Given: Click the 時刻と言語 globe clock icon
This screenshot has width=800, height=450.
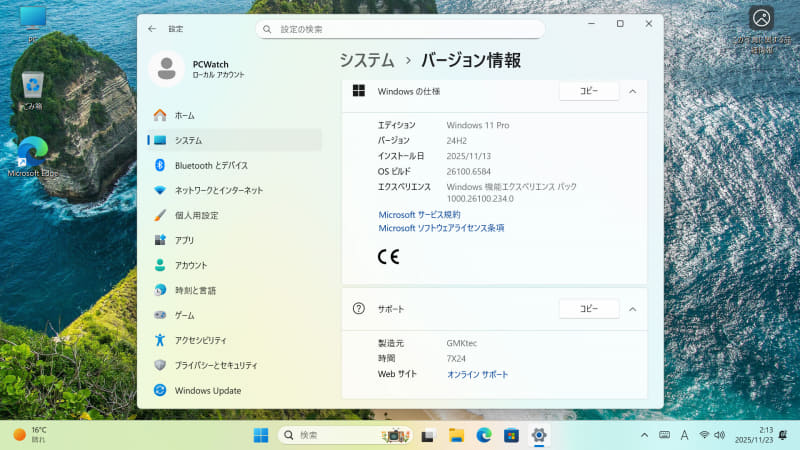Looking at the screenshot, I should click(x=160, y=290).
